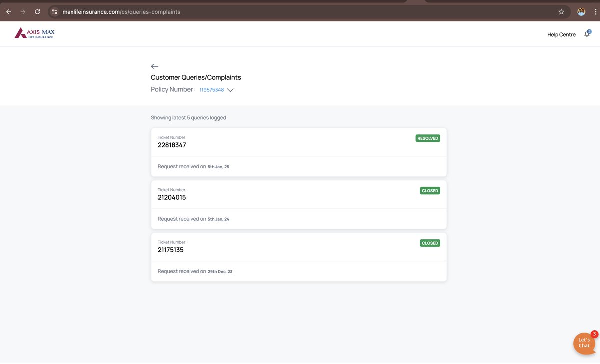The width and height of the screenshot is (600, 364).
Task: Open ticket number 21204015
Action: [172, 198]
